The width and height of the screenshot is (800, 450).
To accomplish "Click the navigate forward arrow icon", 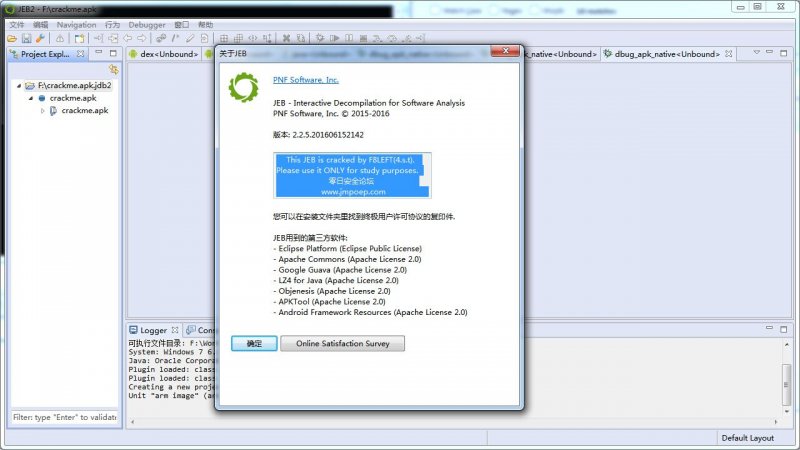I will coord(141,38).
